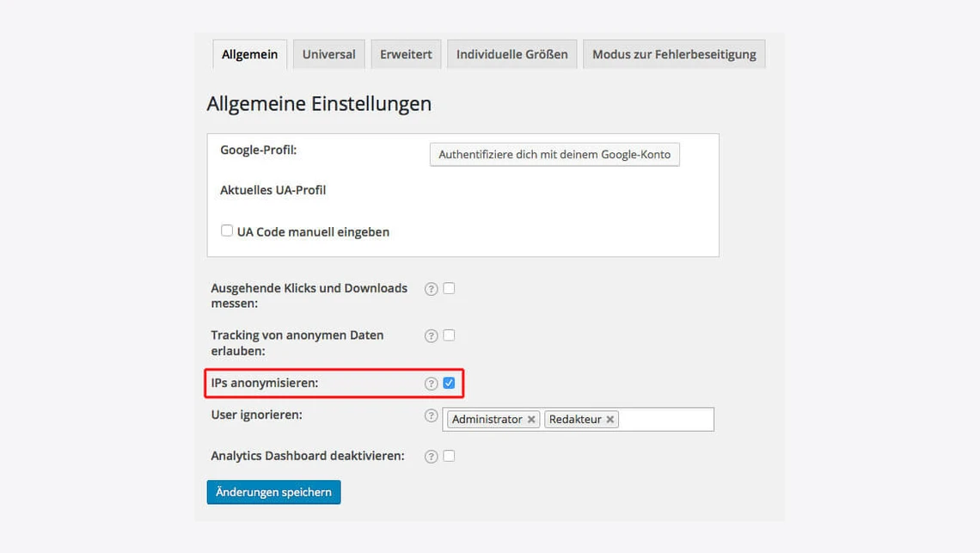Switch to the Universal tab
This screenshot has width=980, height=553.
click(x=328, y=54)
